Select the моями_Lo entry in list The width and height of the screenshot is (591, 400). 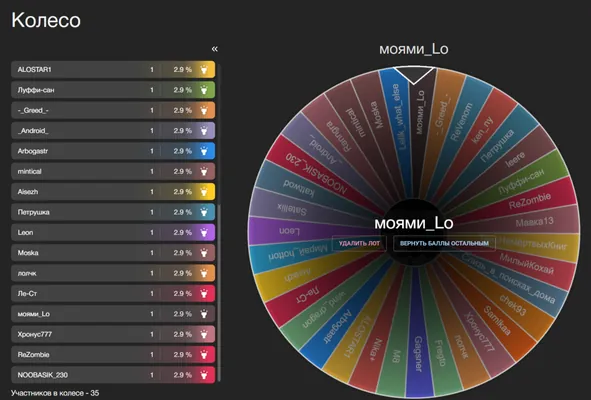pos(113,314)
